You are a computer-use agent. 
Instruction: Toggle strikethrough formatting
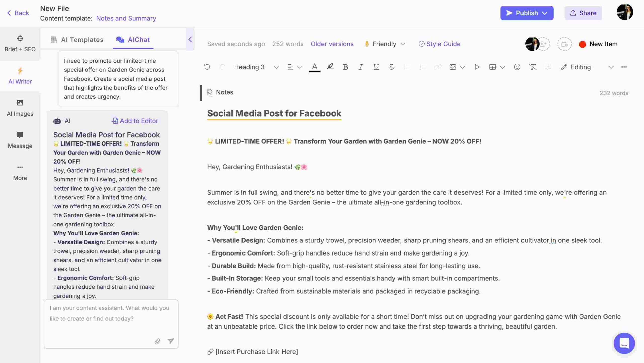pos(391,67)
